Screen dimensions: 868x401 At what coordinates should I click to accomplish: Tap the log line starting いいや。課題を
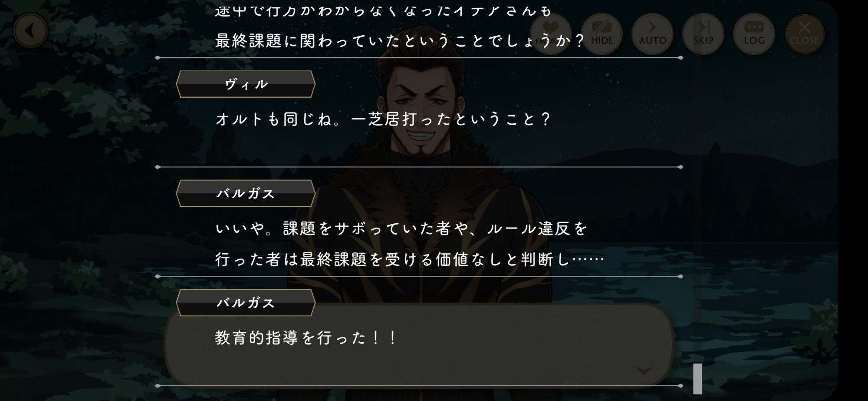401,229
